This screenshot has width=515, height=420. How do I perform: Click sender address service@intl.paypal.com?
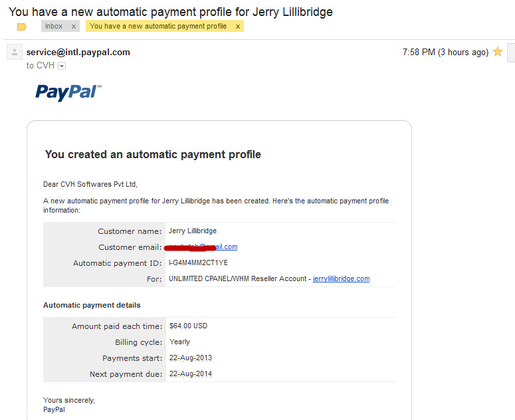pyautogui.click(x=78, y=52)
